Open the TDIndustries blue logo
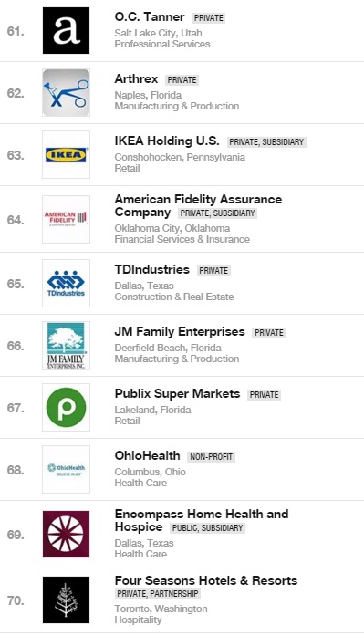The height and width of the screenshot is (635, 364). coord(66,283)
